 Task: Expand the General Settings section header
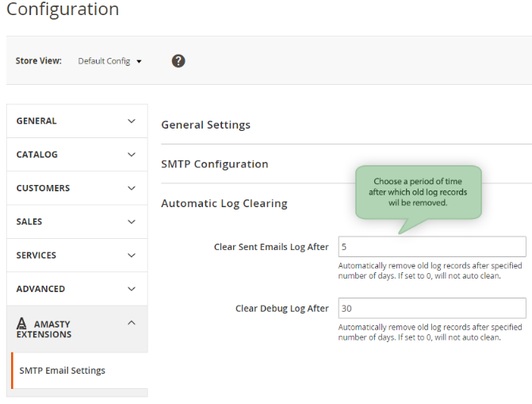(x=206, y=125)
